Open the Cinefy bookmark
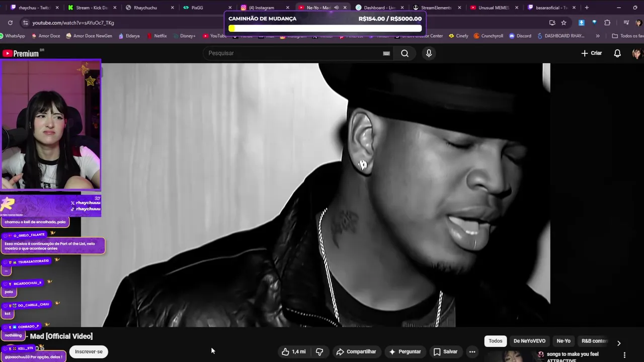 (458, 36)
